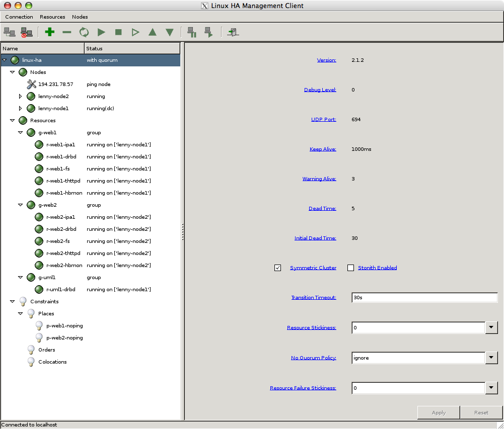Open the Nodes menu

coord(80,17)
